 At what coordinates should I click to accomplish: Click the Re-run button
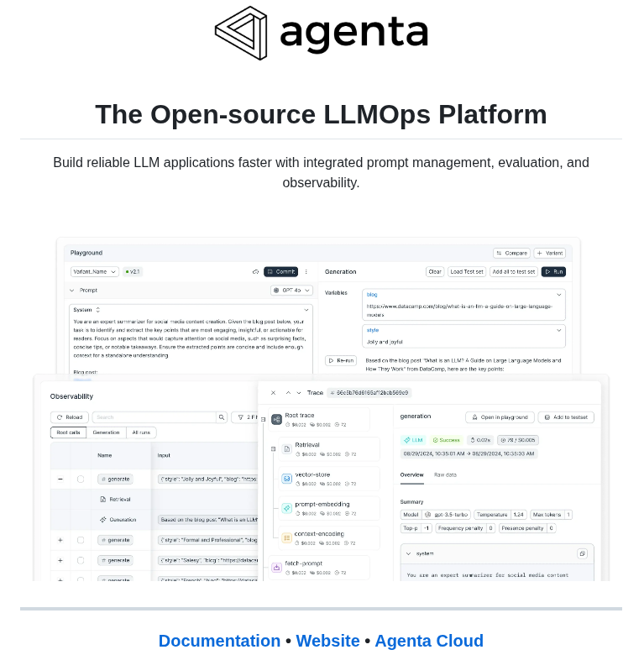tap(341, 360)
